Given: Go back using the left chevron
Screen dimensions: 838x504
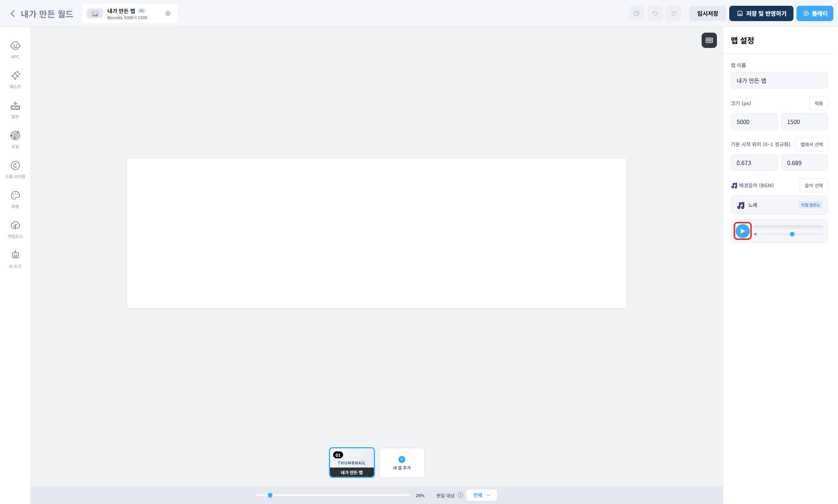Looking at the screenshot, I should tap(13, 14).
